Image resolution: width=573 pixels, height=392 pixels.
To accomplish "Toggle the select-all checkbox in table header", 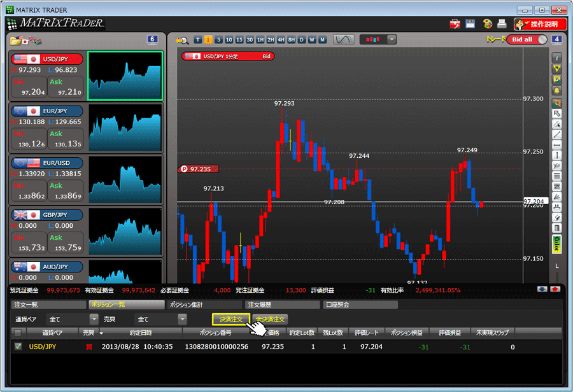I will click(x=18, y=332).
